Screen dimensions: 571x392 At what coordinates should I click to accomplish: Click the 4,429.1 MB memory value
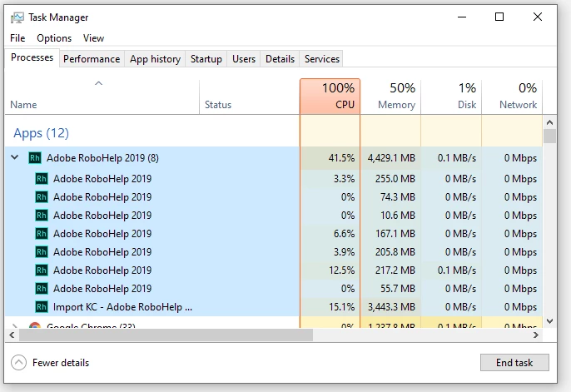pyautogui.click(x=391, y=158)
